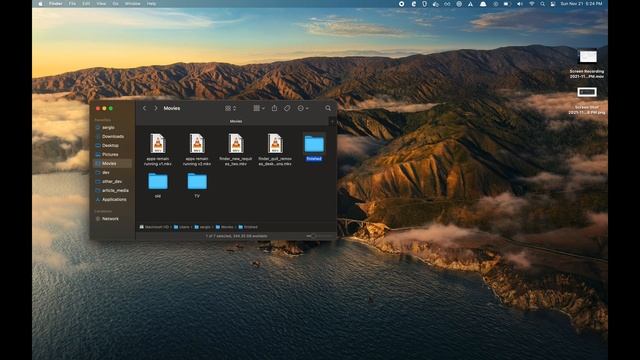The height and width of the screenshot is (360, 640).
Task: Open the Help menu
Action: 151,4
